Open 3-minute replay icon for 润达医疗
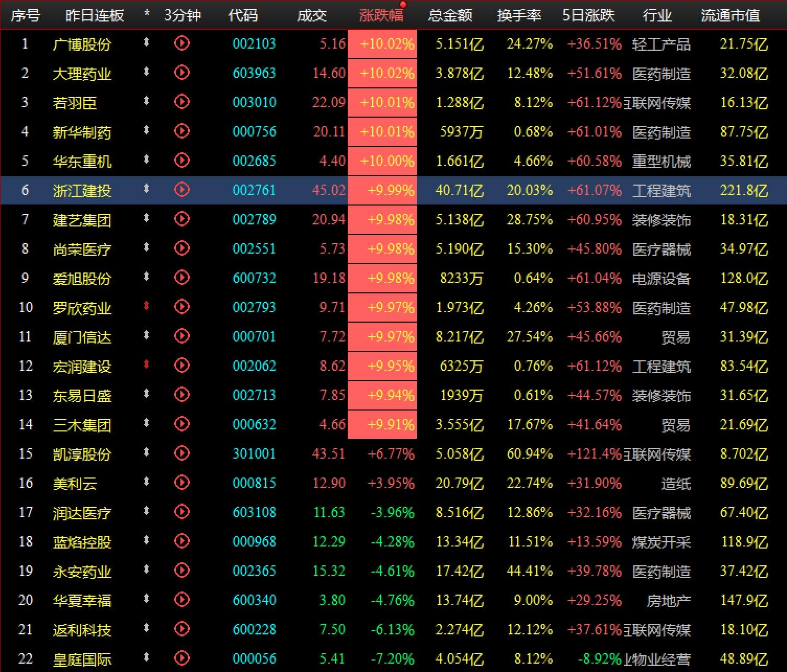The image size is (787, 672). [181, 511]
